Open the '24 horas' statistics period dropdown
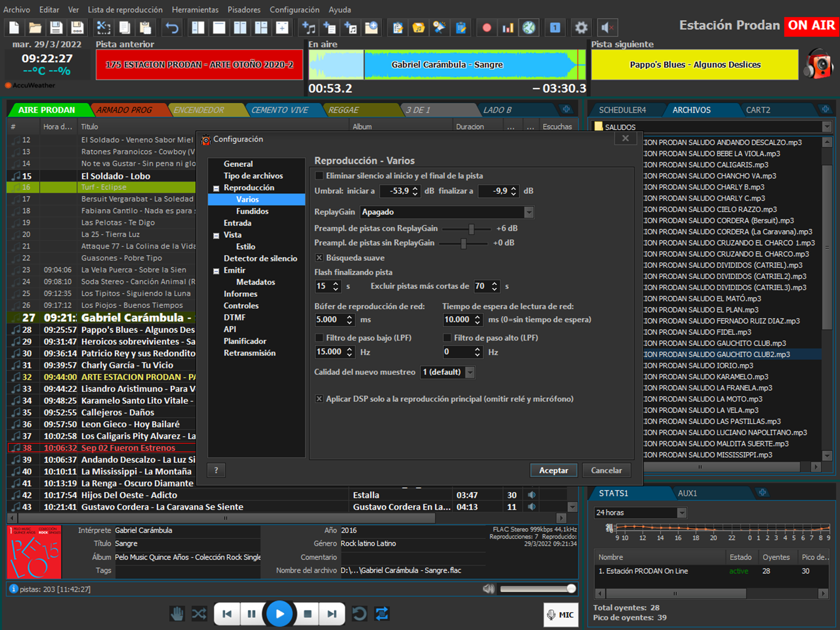 tap(640, 512)
